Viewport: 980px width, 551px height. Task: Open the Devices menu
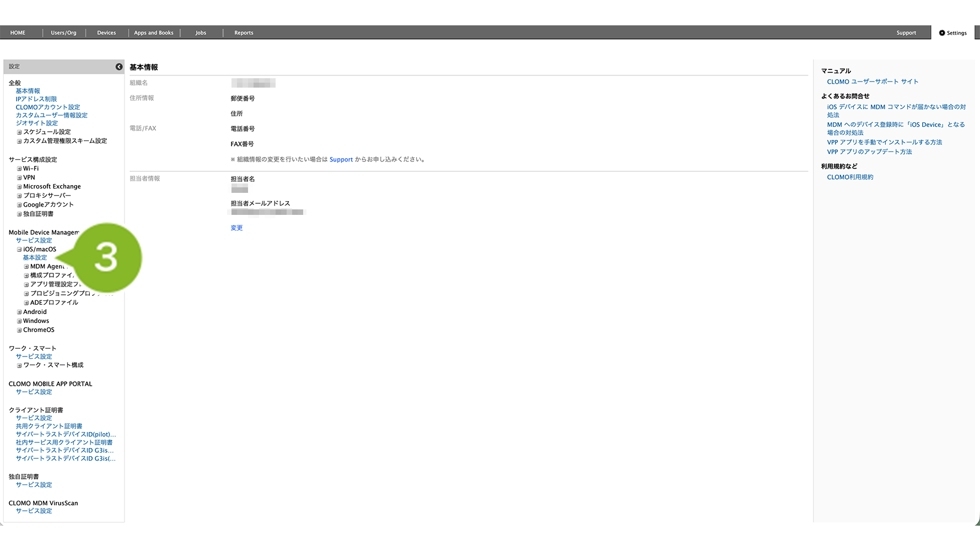[106, 33]
